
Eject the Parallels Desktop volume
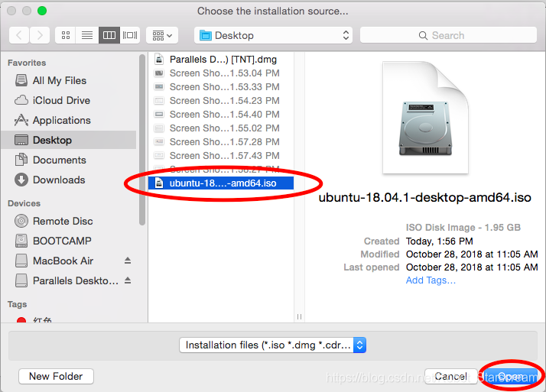click(128, 280)
